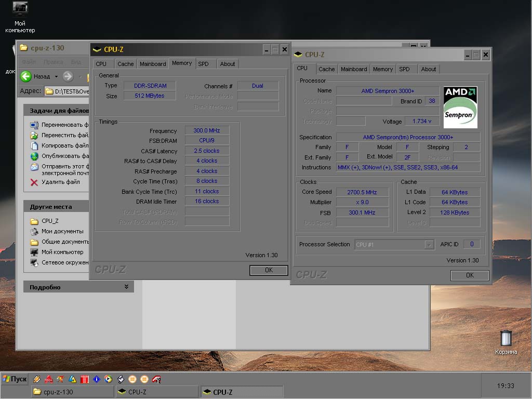532x399 pixels.
Task: Launch Windows Media Player from quick launch
Action: coord(108,379)
